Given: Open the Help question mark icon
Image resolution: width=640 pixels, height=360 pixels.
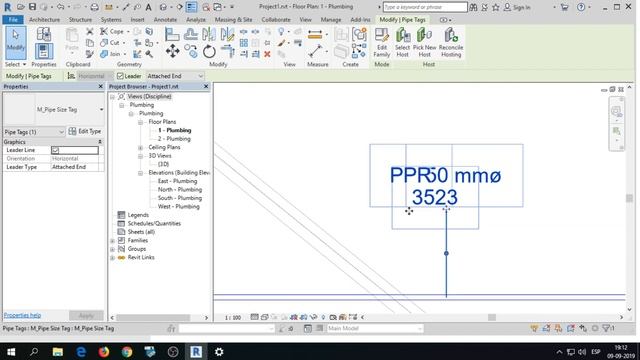Looking at the screenshot, I should (x=581, y=7).
